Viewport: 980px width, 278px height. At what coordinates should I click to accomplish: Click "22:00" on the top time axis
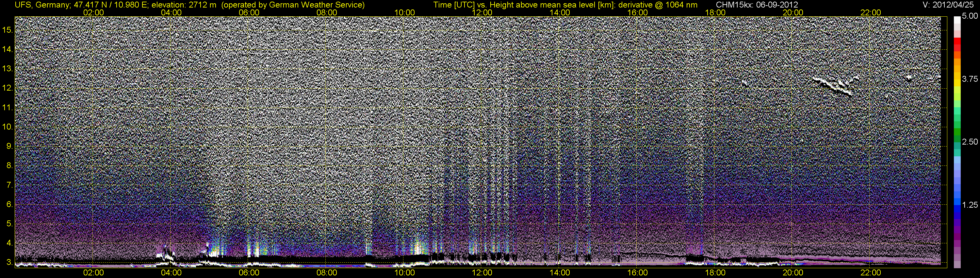coord(871,12)
